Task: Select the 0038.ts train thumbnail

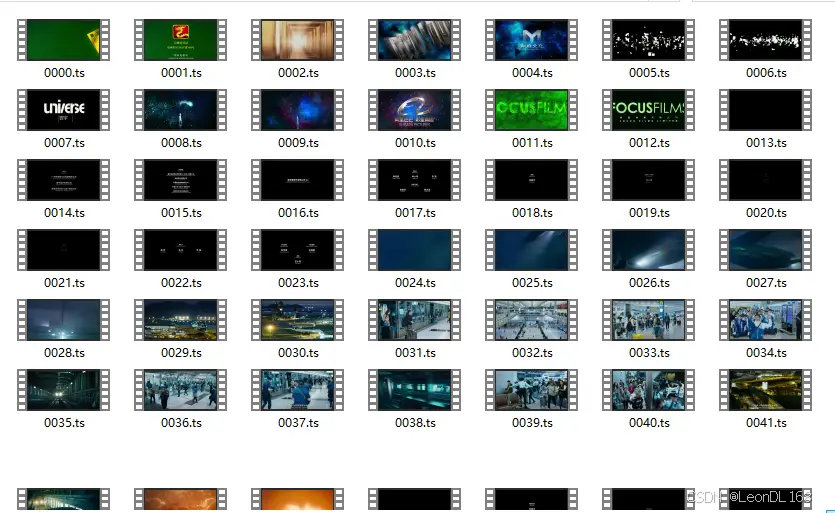Action: pyautogui.click(x=414, y=390)
